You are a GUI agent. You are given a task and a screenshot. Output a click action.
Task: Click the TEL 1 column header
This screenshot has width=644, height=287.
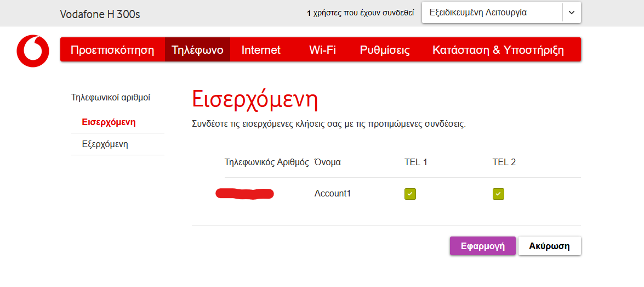coord(416,162)
